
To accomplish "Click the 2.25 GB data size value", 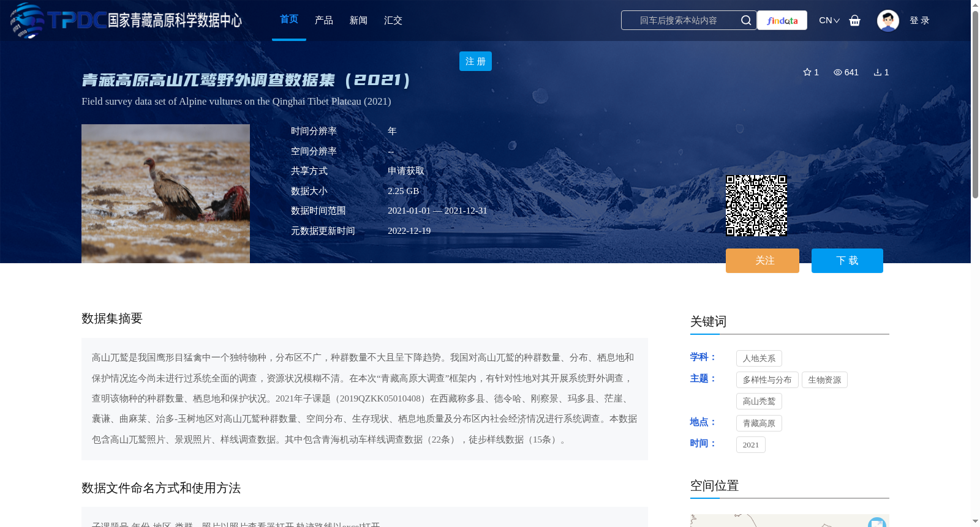I will (404, 191).
